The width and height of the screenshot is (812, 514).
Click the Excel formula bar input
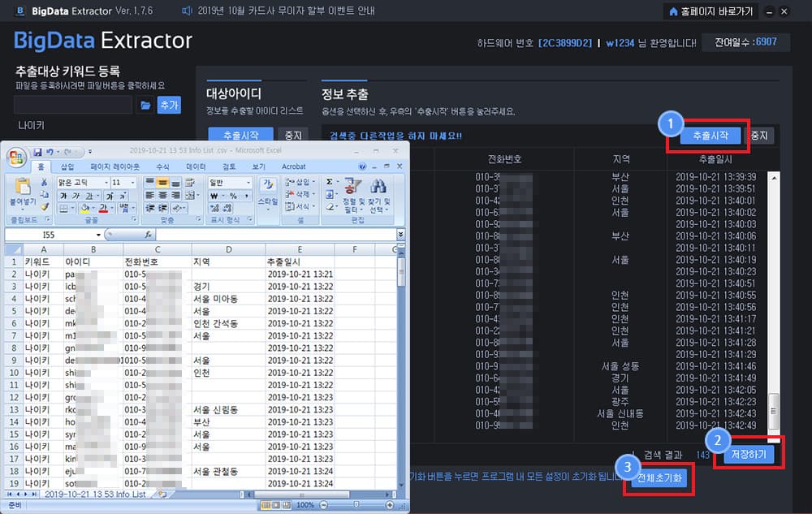275,235
